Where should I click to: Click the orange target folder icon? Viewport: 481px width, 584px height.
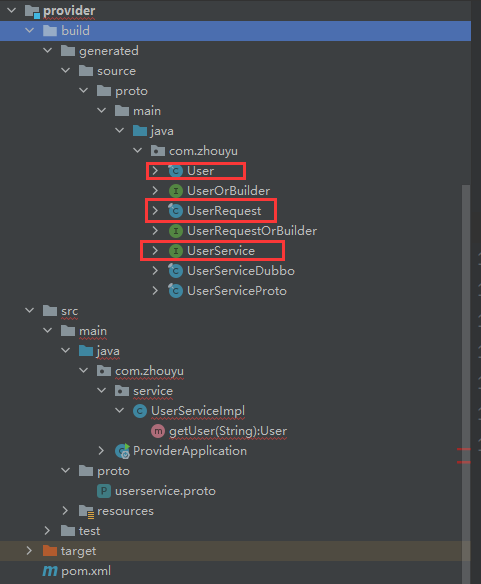(x=50, y=551)
